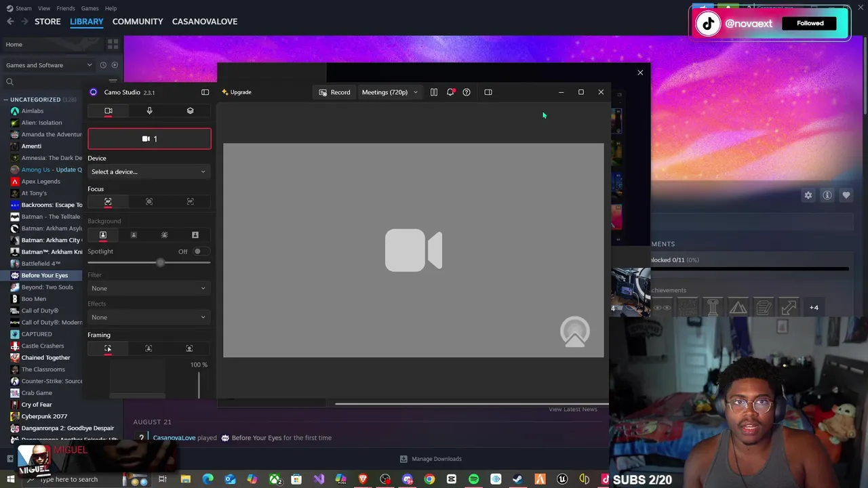
Task: Choose the first autofocus Focus mode icon
Action: 108,201
